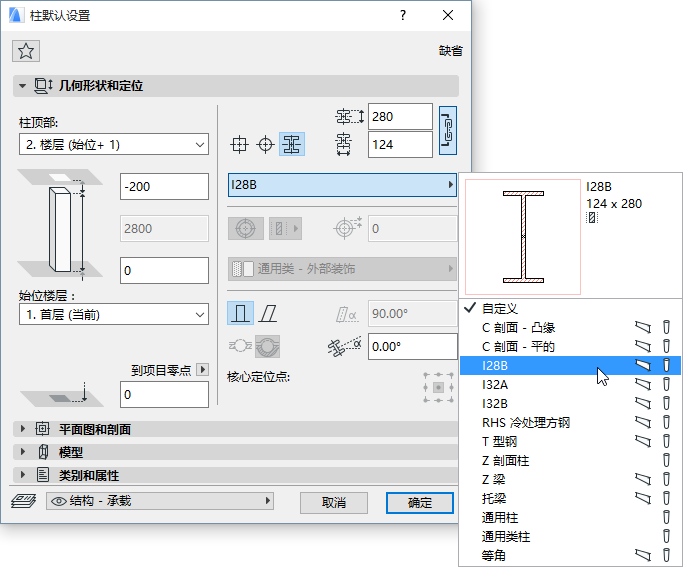Click beam-use icon for 托梁 row

642,498
